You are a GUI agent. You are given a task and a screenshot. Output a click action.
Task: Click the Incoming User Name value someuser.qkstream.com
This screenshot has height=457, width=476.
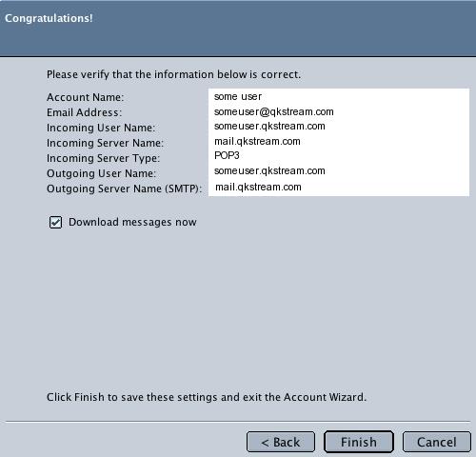269,127
